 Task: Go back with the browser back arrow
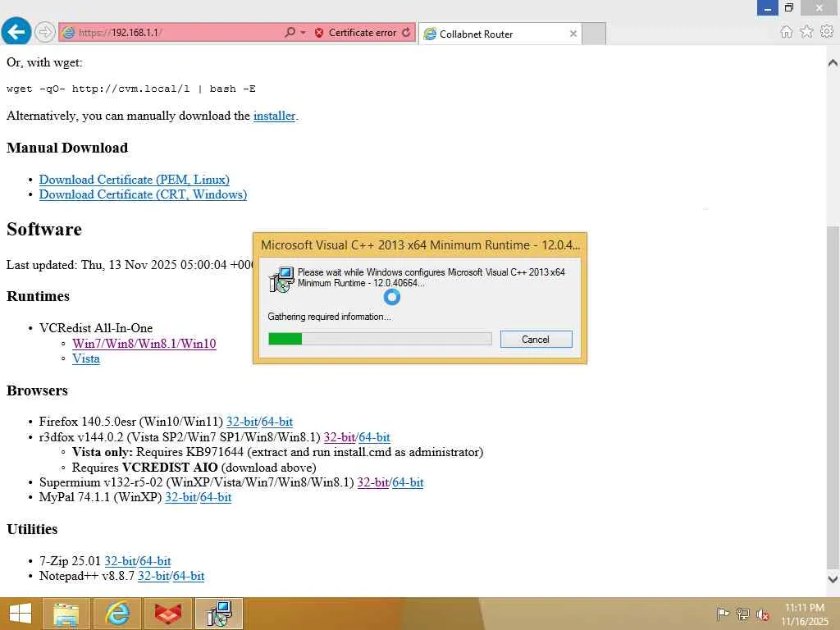[x=16, y=32]
